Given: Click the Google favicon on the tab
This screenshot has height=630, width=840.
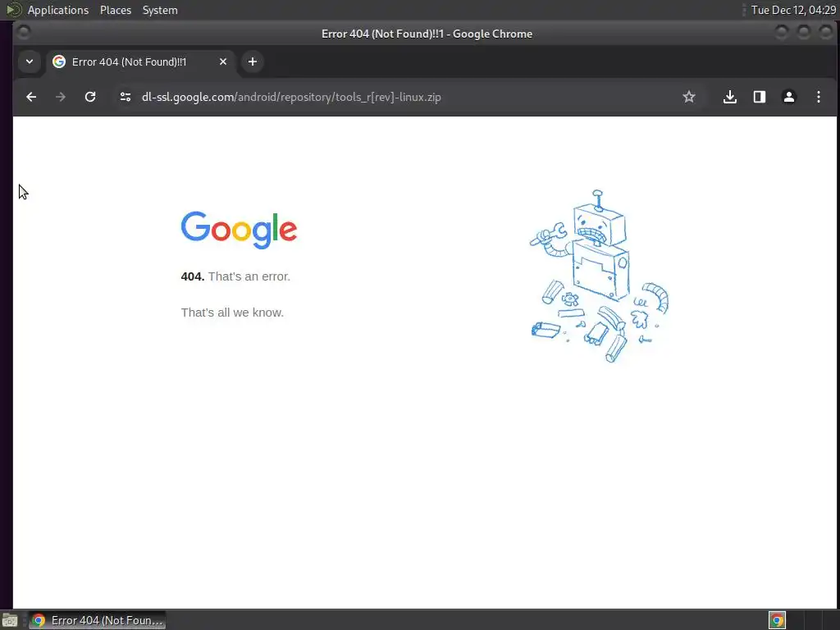Looking at the screenshot, I should [x=59, y=62].
